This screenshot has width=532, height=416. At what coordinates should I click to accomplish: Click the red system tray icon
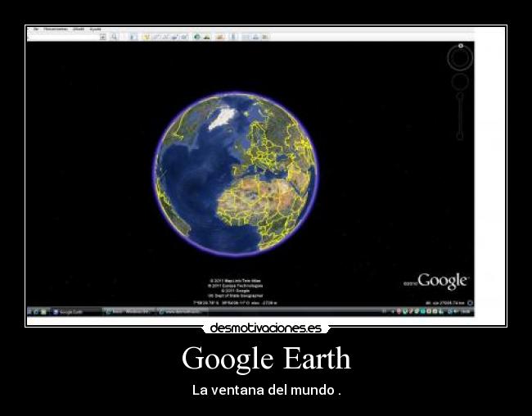(399, 311)
